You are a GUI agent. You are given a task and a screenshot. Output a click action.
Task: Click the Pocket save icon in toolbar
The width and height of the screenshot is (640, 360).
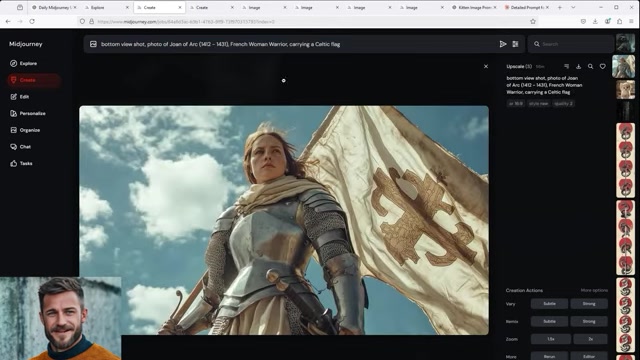click(x=583, y=21)
